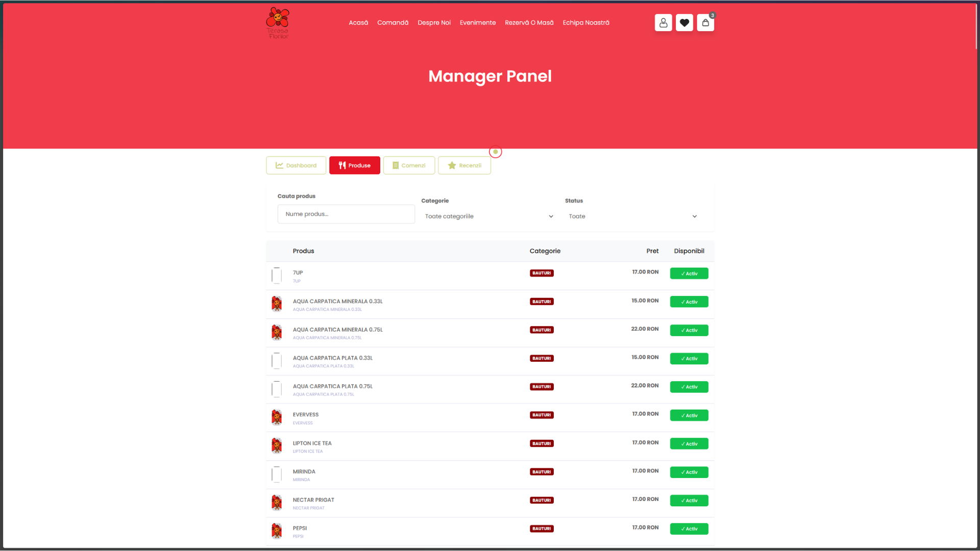980x551 pixels.
Task: Open the user account icon
Action: click(x=663, y=22)
